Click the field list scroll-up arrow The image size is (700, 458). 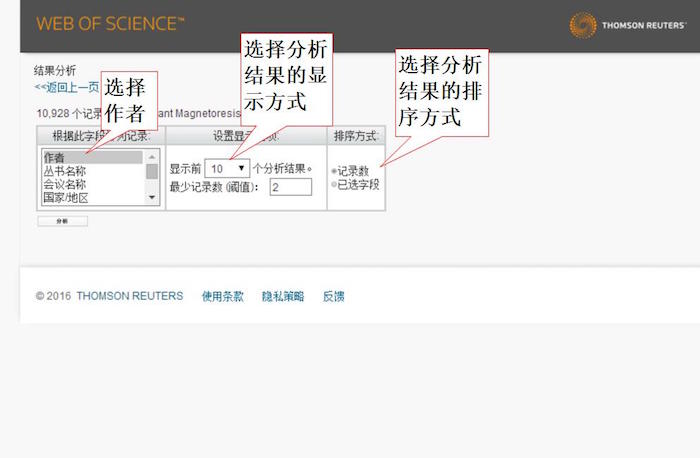pyautogui.click(x=152, y=157)
